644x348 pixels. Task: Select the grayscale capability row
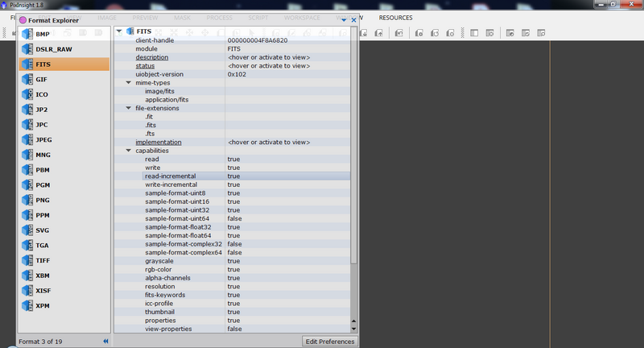(x=233, y=261)
